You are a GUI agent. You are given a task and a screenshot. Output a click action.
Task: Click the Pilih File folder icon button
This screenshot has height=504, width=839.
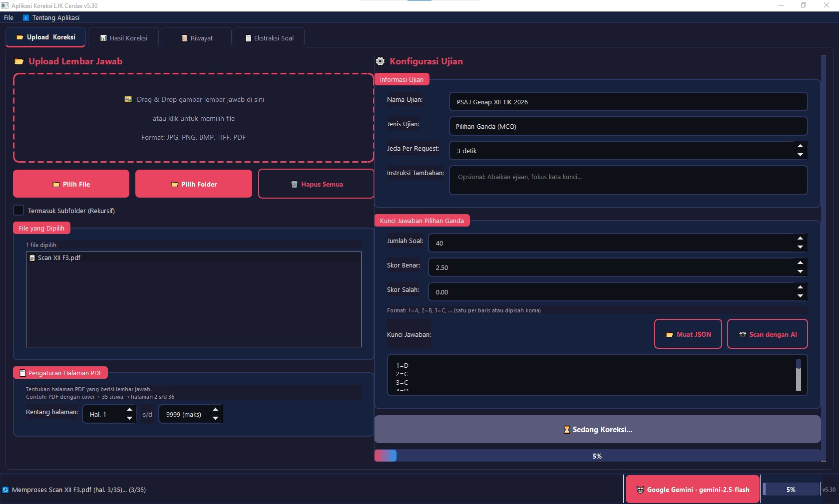pos(71,184)
